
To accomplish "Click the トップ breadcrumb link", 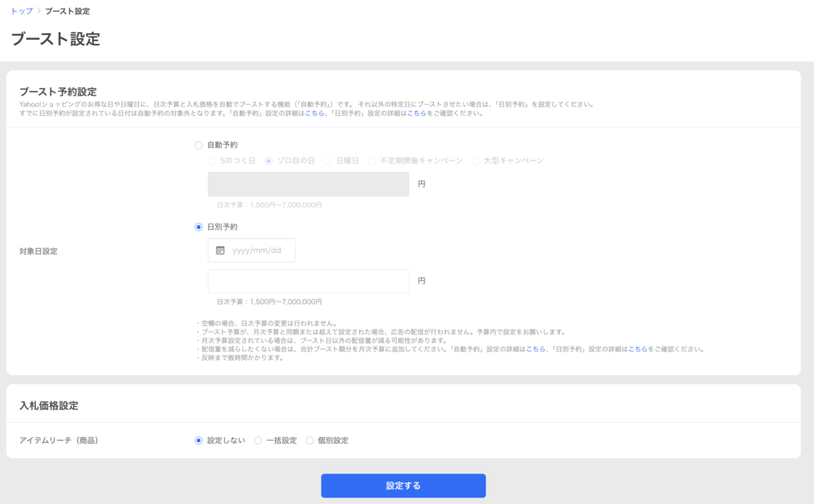I will [21, 12].
